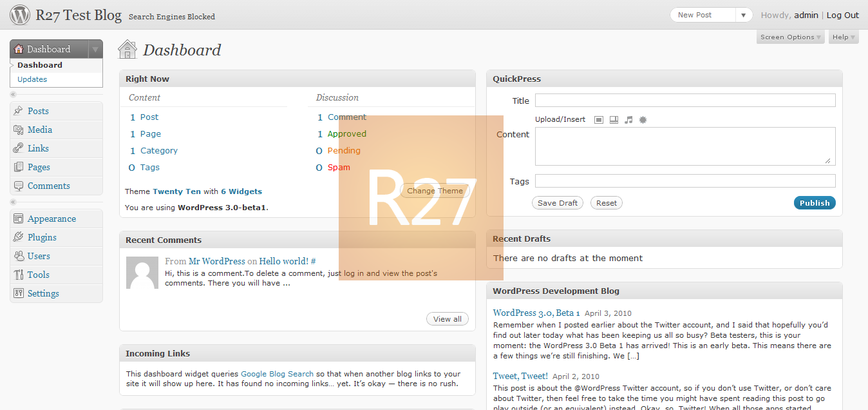The height and width of the screenshot is (410, 868).
Task: Click the Media icon in sidebar
Action: [18, 130]
